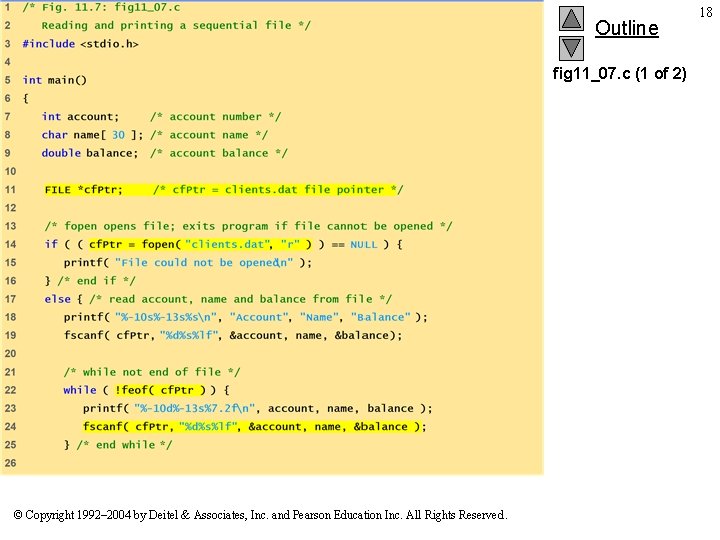
Task: Click the char name[ 30 ]; declaration
Action: click(92, 135)
